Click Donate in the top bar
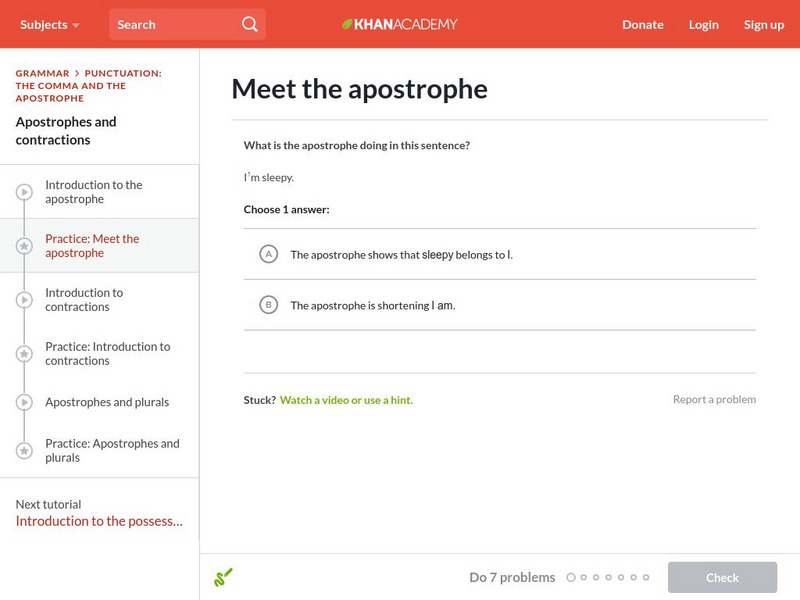800x600 pixels. tap(642, 24)
